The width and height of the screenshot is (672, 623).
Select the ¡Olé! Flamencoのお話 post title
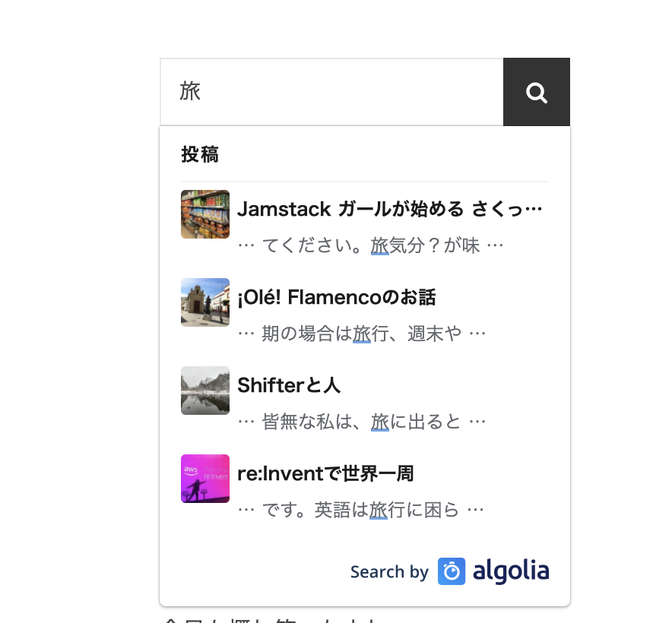(x=337, y=297)
